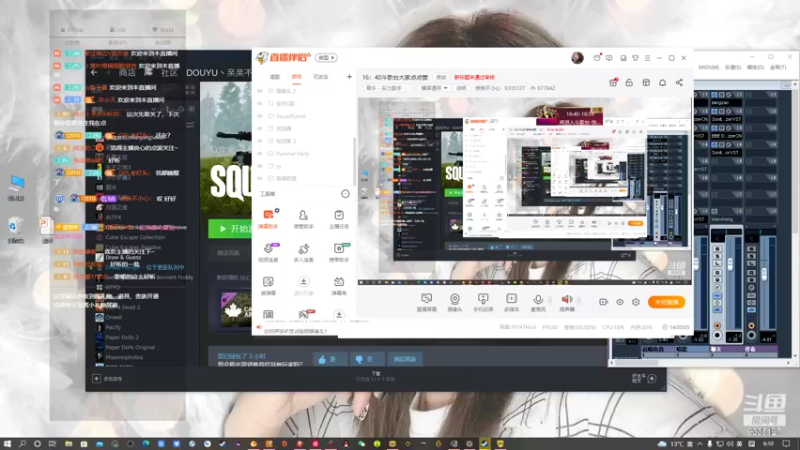
Task: Mute the speaker icon in bottom toolbar
Action: (566, 299)
